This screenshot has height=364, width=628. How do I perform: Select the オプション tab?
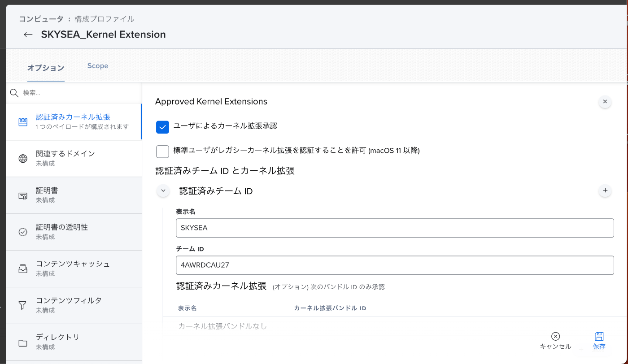(46, 68)
